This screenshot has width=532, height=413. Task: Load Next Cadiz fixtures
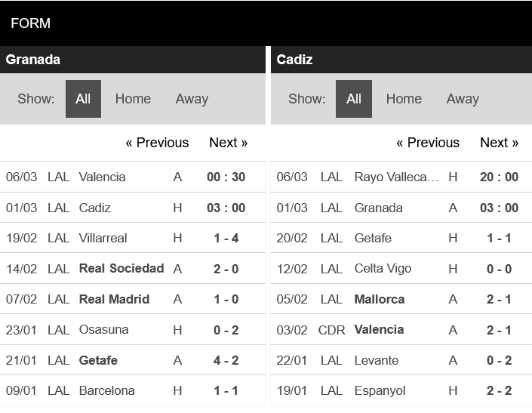[x=499, y=143]
